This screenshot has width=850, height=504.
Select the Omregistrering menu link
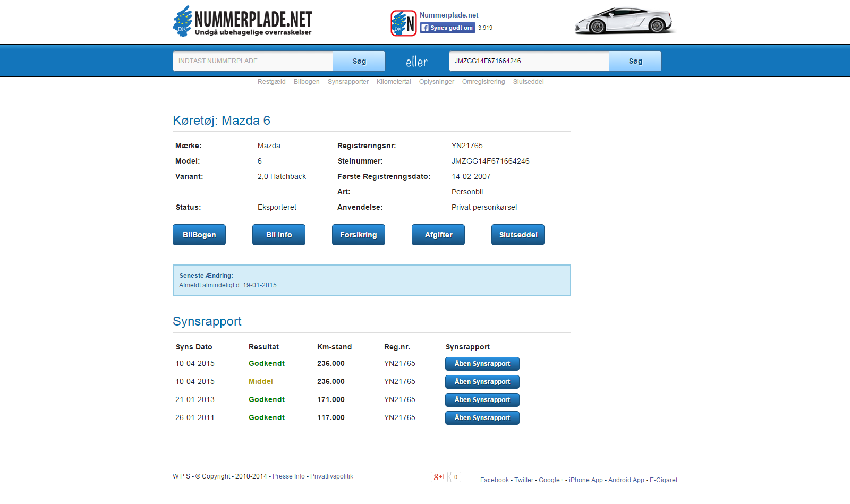[x=483, y=82]
